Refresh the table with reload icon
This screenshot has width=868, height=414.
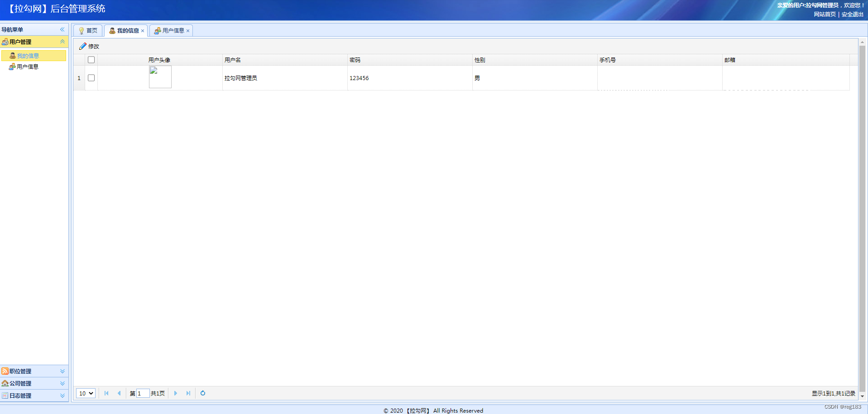coord(203,393)
